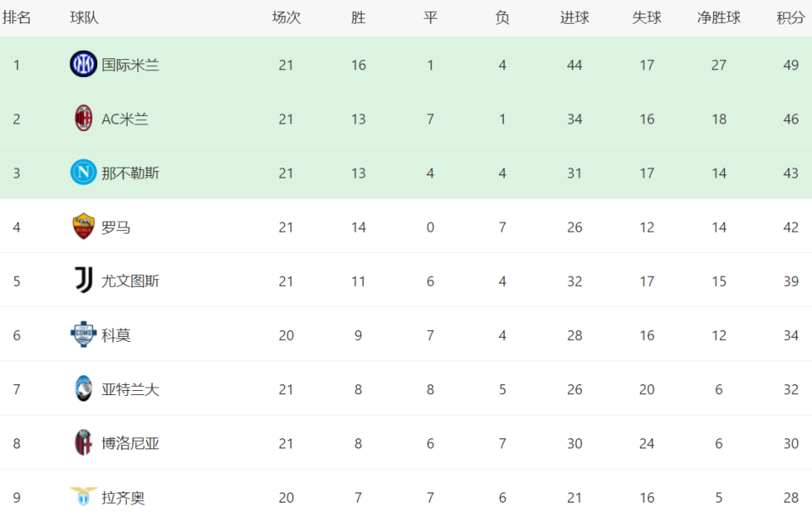Click the Atalanta club logo
The height and width of the screenshot is (517, 812).
[83, 389]
